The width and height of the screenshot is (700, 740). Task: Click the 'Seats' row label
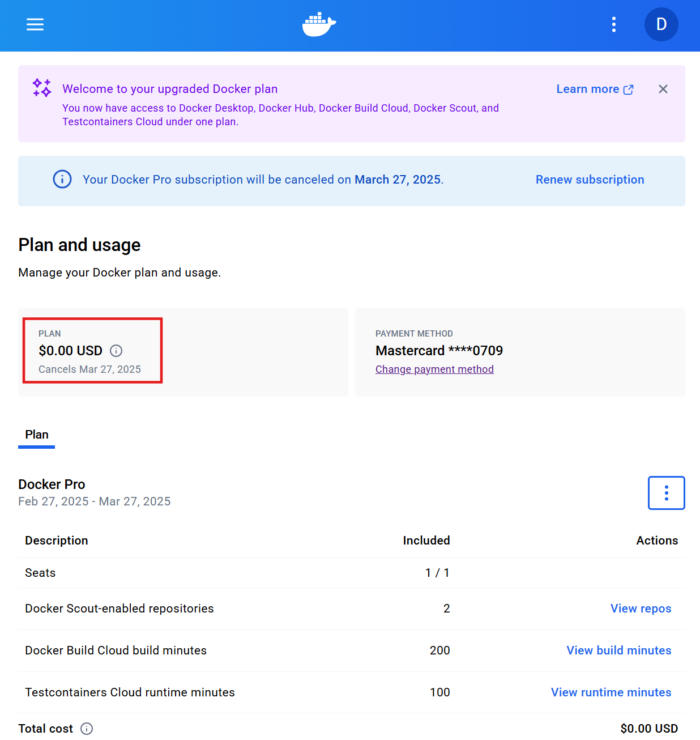pos(40,573)
